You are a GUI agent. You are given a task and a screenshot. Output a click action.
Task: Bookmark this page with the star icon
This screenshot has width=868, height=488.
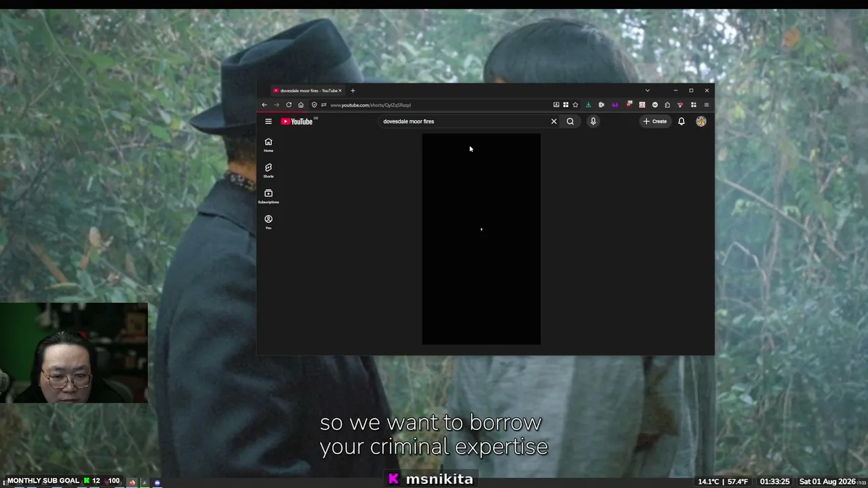575,105
